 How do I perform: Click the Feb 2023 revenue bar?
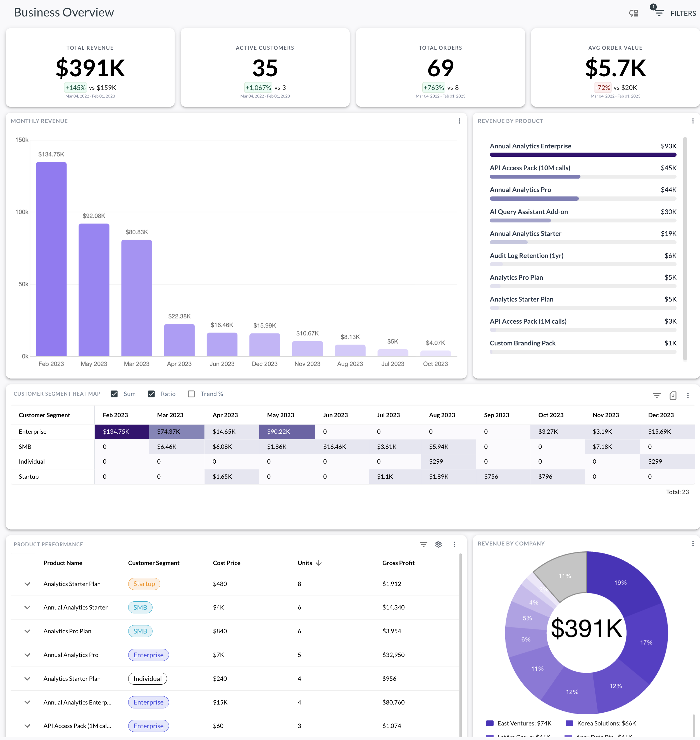[x=51, y=259]
